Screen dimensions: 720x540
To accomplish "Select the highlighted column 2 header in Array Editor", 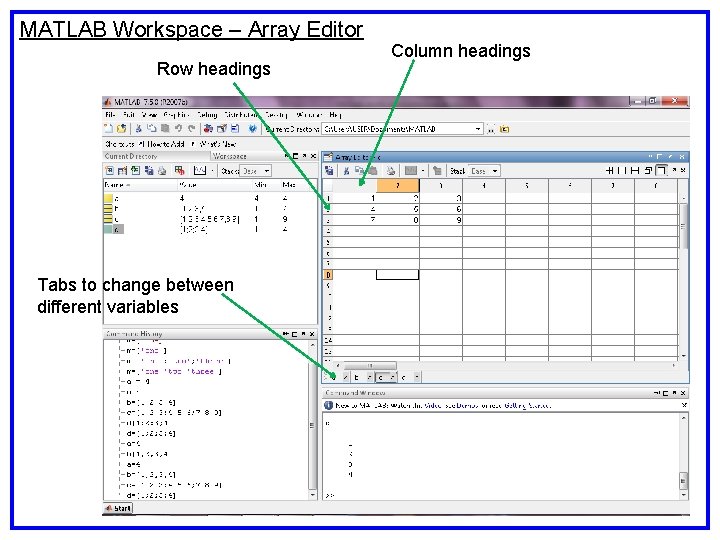I will pos(398,186).
